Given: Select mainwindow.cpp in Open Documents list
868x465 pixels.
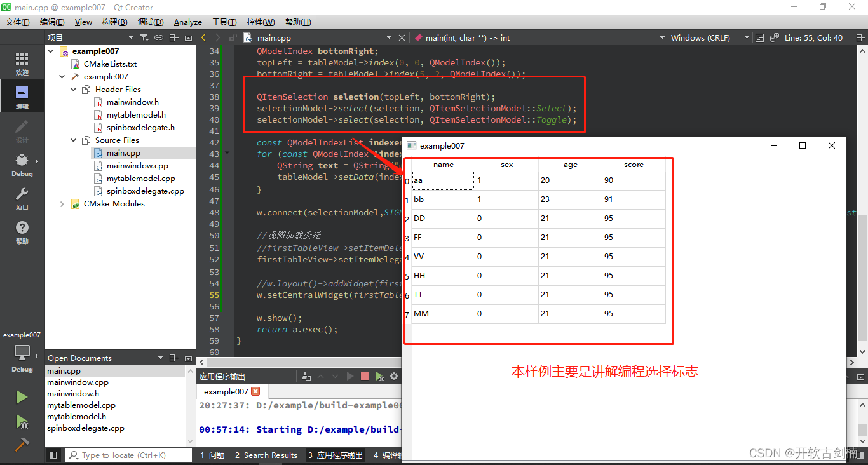Looking at the screenshot, I should click(x=78, y=382).
